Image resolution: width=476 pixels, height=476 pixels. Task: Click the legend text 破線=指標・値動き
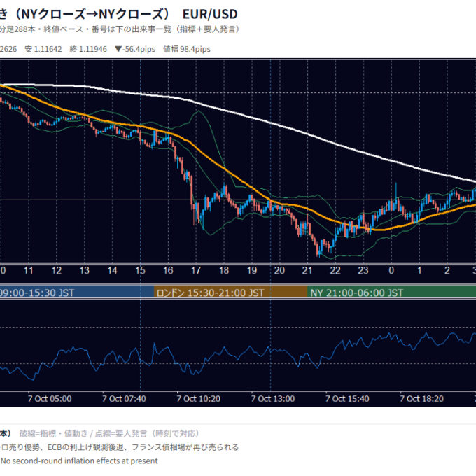(54, 433)
